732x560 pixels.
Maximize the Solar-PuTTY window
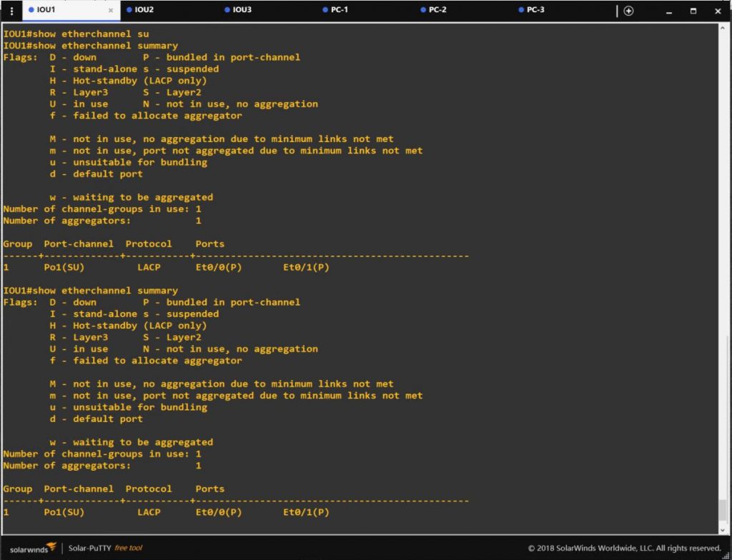tap(693, 11)
